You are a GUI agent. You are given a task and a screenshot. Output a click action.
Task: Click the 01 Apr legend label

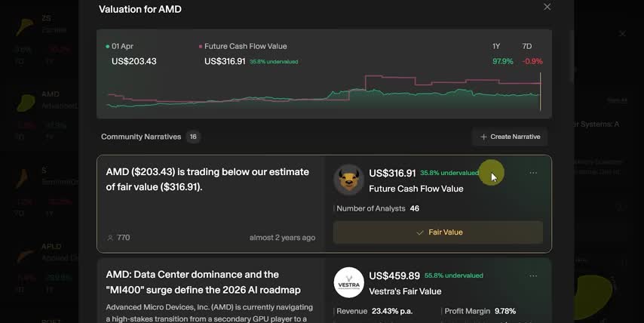tap(122, 47)
